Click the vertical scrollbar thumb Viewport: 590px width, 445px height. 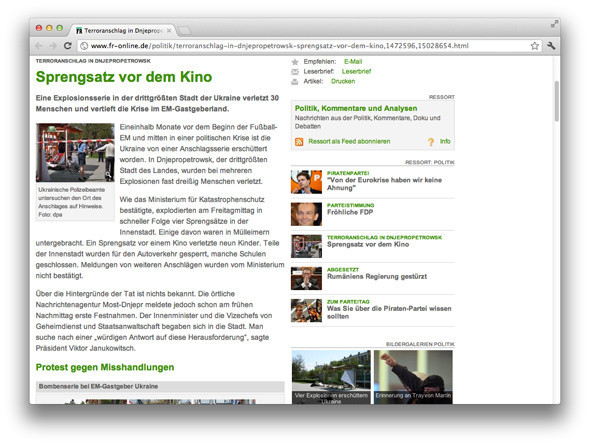tap(557, 101)
